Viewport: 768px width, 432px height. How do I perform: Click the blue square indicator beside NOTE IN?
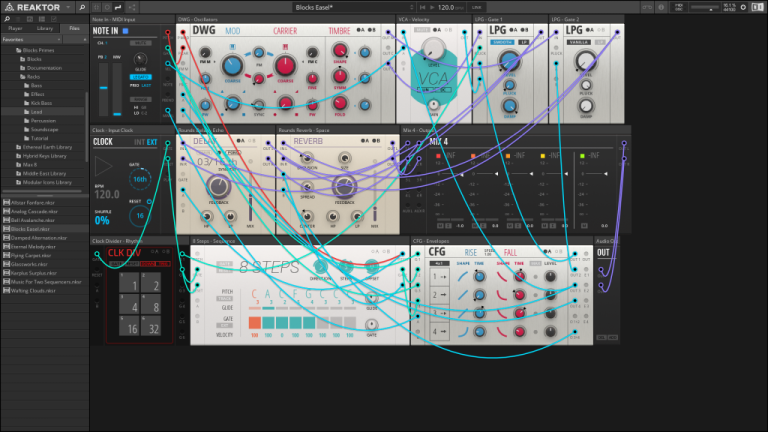125,31
